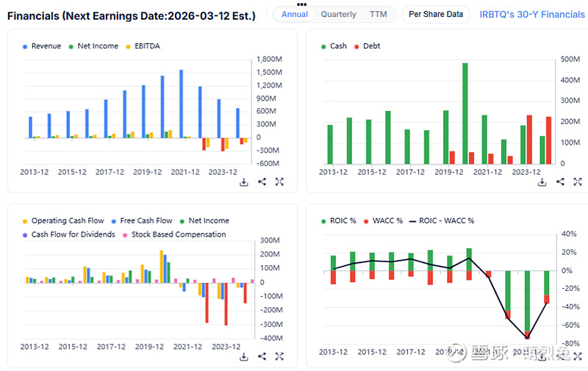Click the EBITDA yellow legend dot
The height and width of the screenshot is (371, 588).
(127, 46)
